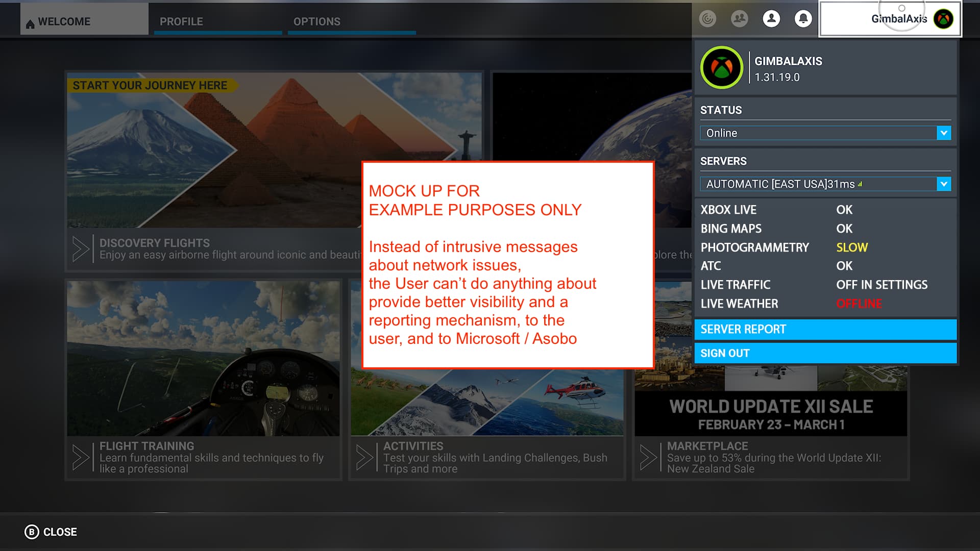The width and height of the screenshot is (980, 551).
Task: Open the Flight Training cockpit thumbnail
Action: (203, 358)
